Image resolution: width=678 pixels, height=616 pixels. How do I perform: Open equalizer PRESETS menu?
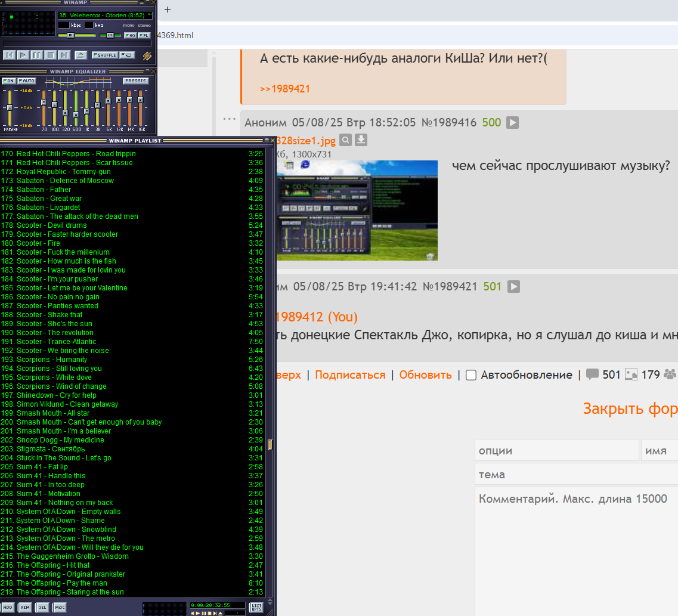136,81
